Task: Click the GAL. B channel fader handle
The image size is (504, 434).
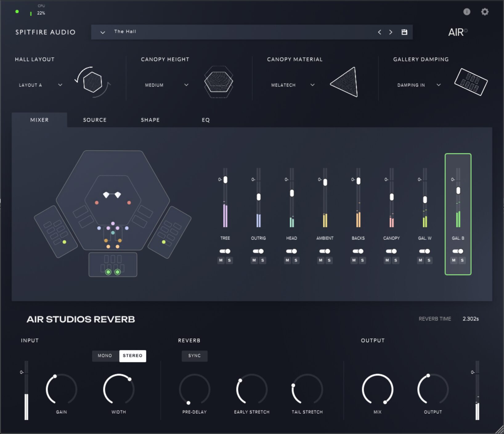Action: click(458, 190)
